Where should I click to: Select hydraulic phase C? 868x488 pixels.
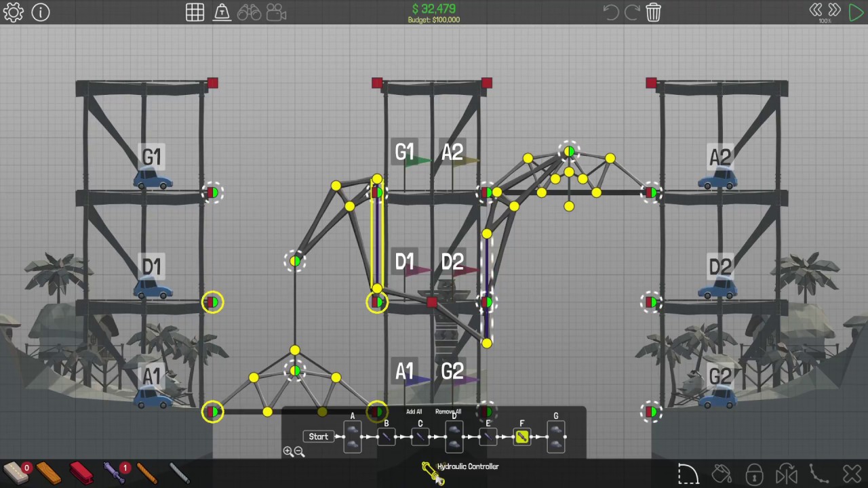tap(420, 437)
